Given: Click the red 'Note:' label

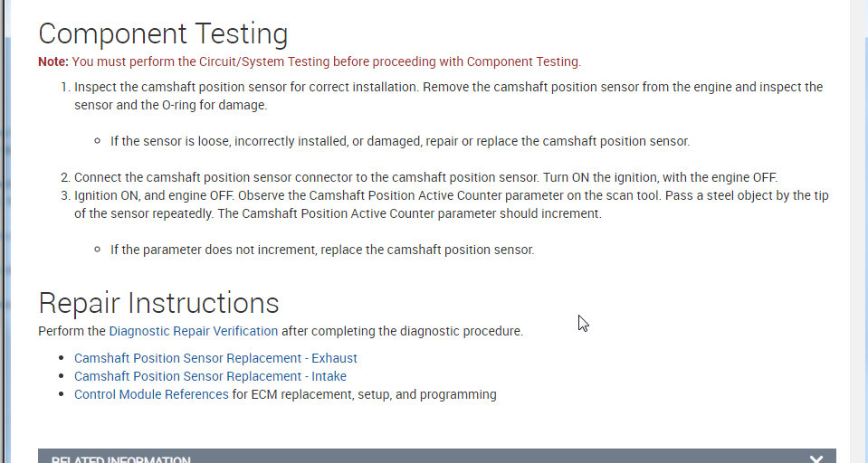Looking at the screenshot, I should pyautogui.click(x=52, y=61).
